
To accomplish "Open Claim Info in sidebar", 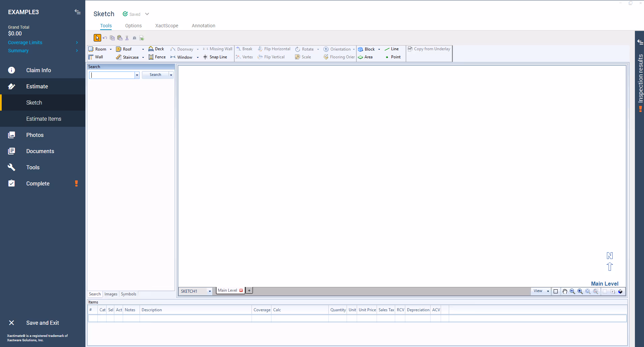I will tap(42, 70).
